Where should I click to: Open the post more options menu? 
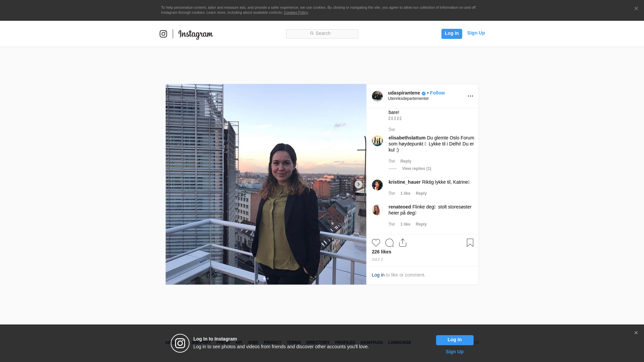(470, 96)
